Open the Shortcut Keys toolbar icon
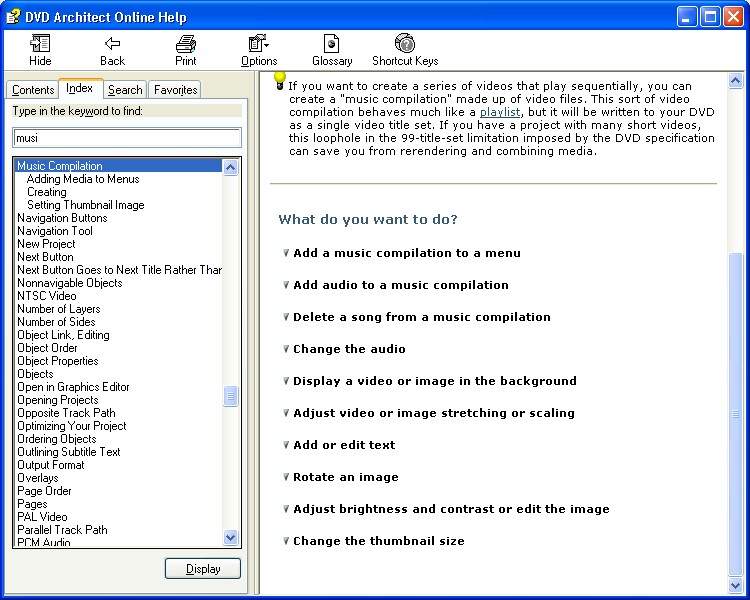Image resolution: width=750 pixels, height=600 pixels. [405, 50]
